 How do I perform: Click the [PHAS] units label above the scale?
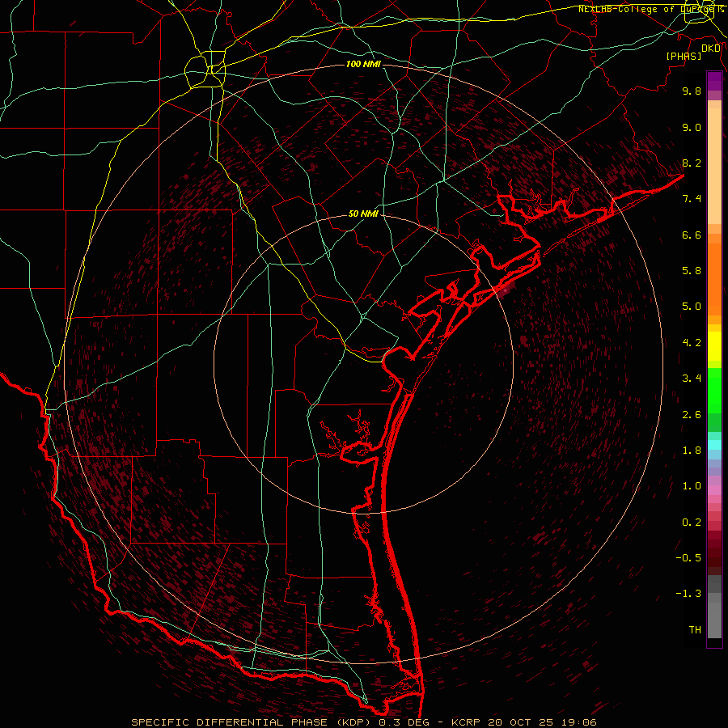(684, 57)
